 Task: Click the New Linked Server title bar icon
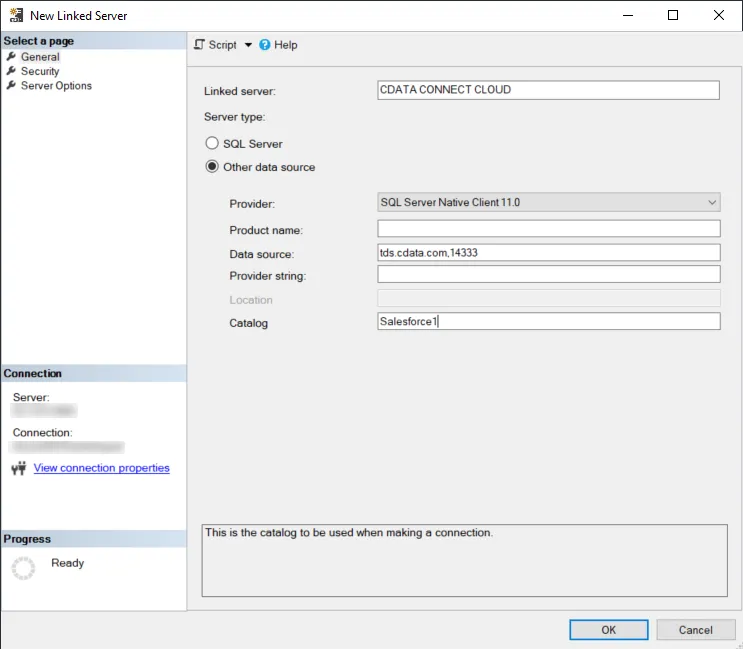[x=16, y=16]
